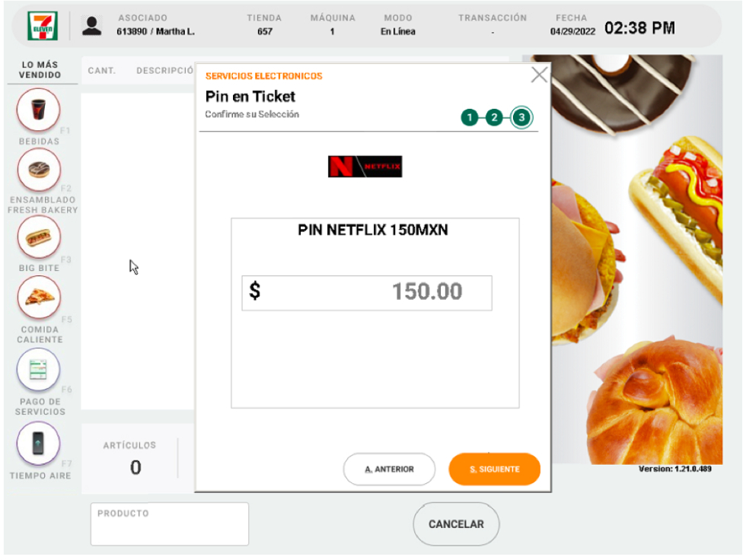This screenshot has width=746, height=560.
Task: Select the Lo Más Vendido tab
Action: (40, 70)
